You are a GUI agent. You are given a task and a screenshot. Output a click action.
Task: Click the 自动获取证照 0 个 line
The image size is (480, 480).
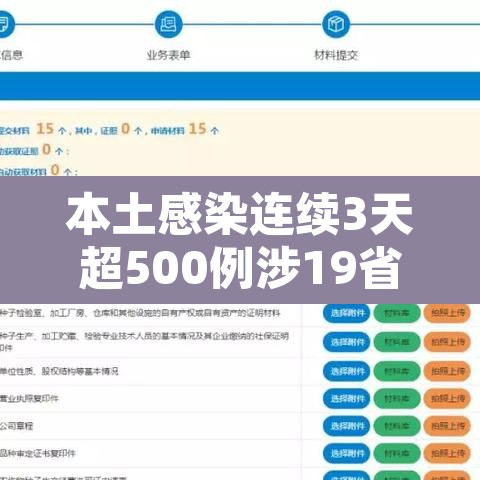point(35,150)
